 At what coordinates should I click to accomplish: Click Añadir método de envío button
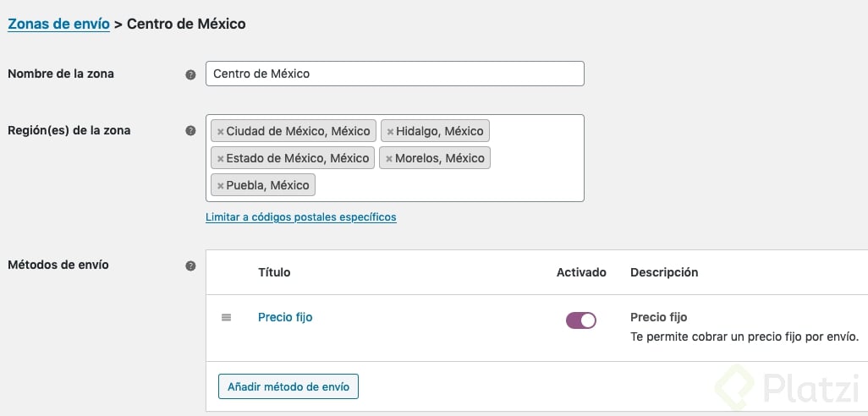pyautogui.click(x=288, y=386)
